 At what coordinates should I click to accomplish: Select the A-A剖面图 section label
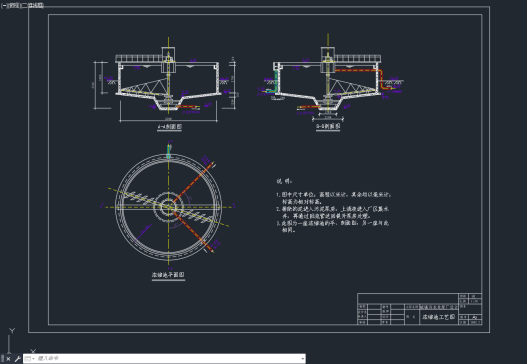(x=170, y=127)
